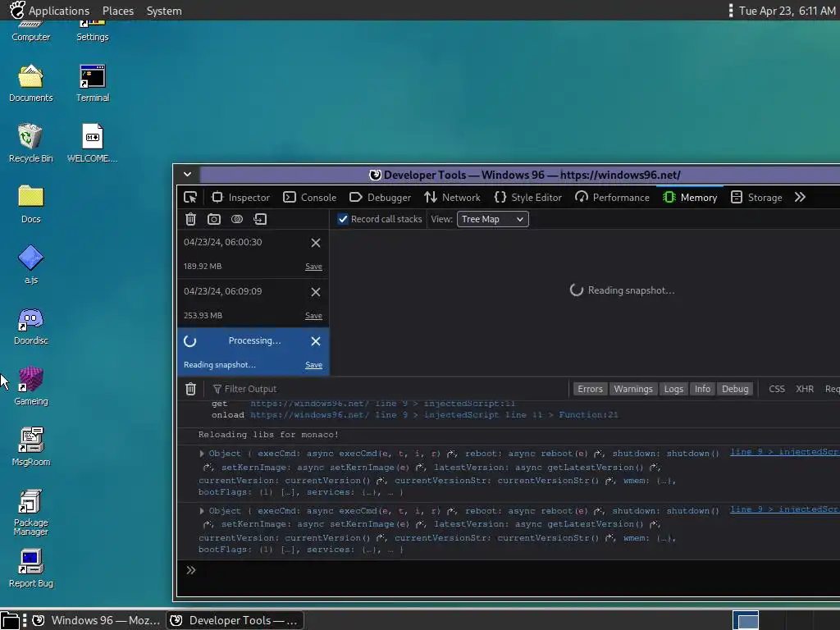Screen dimensions: 840x630
Task: Open the Style Editor tab
Action: click(x=527, y=198)
